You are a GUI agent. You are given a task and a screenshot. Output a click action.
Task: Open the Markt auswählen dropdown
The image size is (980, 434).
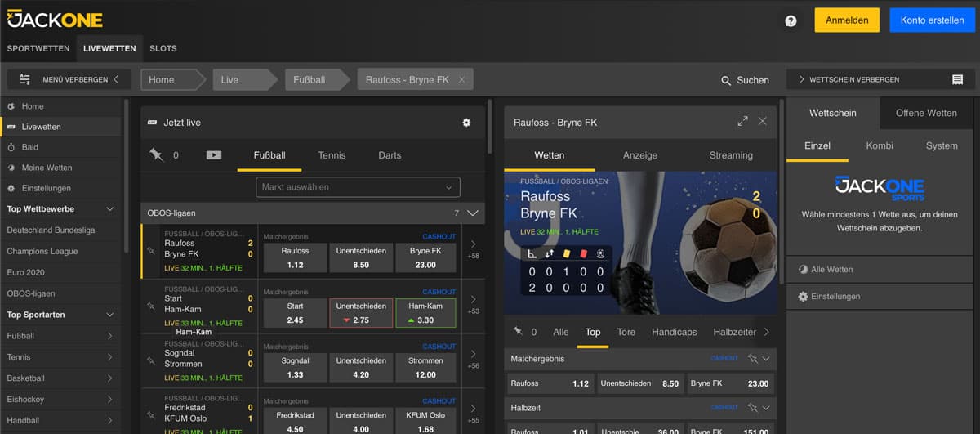tap(358, 187)
